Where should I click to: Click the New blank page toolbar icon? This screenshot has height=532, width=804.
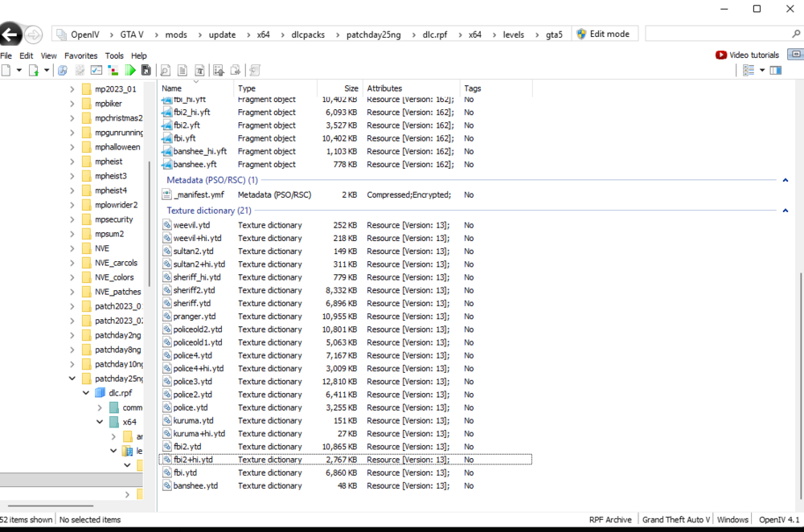tap(6, 70)
